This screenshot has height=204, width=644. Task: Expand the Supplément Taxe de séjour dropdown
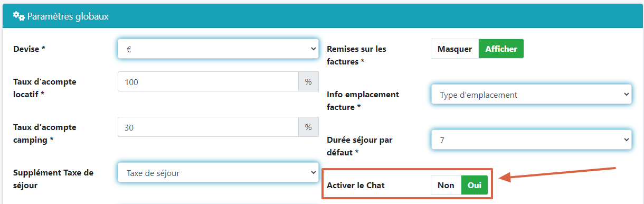(x=218, y=173)
